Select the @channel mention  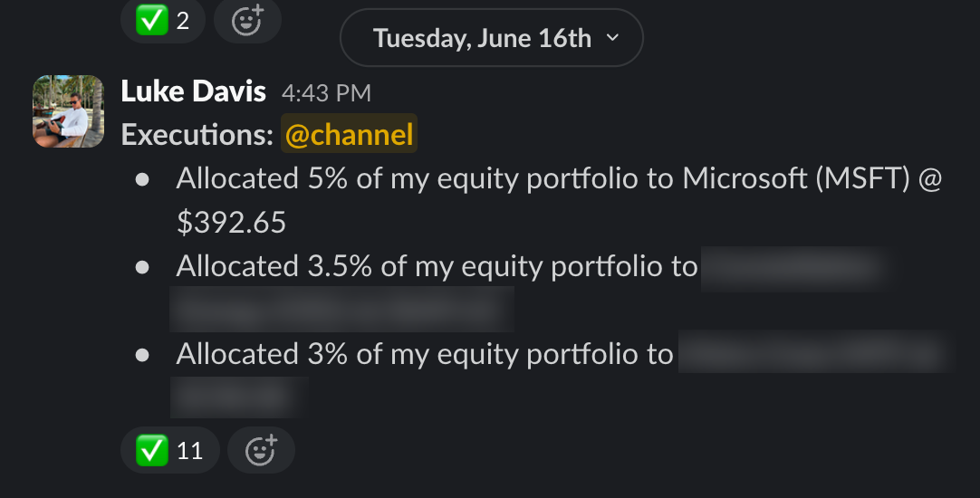coord(349,134)
